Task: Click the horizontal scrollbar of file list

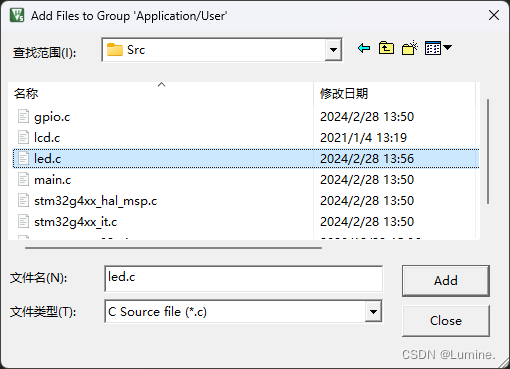Action: point(173,248)
